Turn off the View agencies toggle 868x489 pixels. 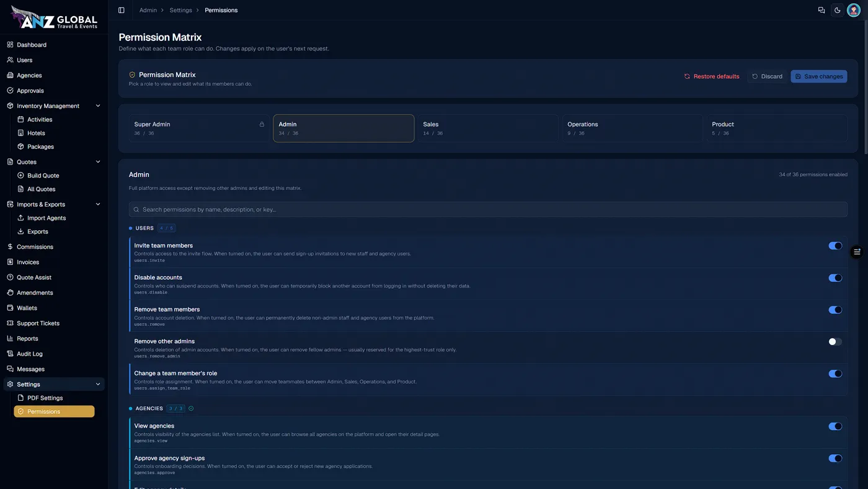(x=835, y=426)
